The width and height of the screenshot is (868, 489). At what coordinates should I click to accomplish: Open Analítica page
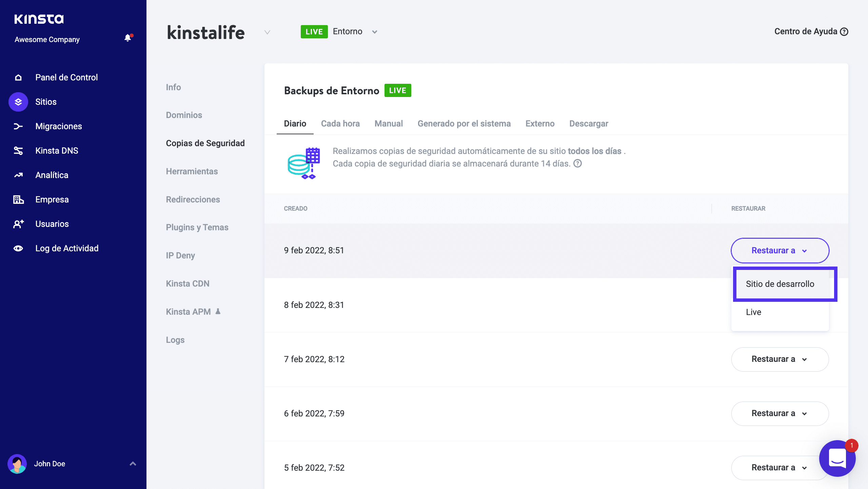click(x=52, y=175)
